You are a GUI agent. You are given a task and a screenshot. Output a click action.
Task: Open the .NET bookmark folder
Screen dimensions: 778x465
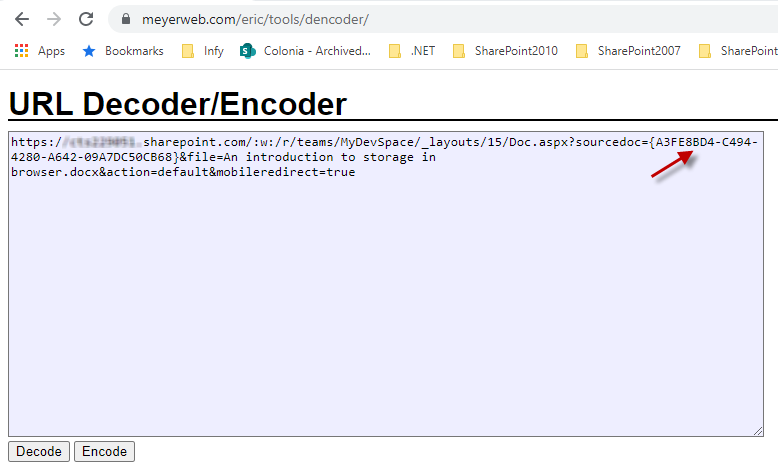coord(412,51)
